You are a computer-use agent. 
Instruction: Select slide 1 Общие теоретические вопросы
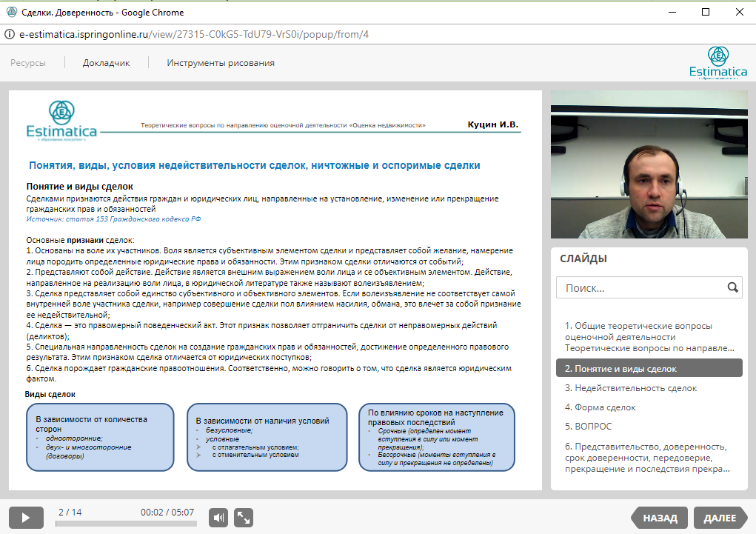(649, 337)
